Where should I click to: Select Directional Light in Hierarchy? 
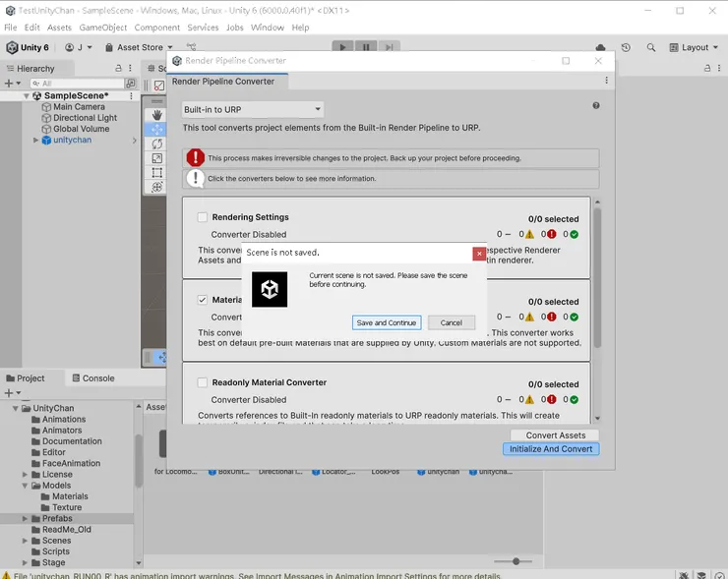tap(85, 118)
